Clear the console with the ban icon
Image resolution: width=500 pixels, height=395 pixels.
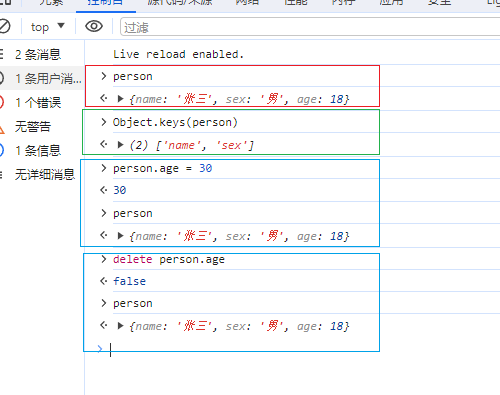4,26
